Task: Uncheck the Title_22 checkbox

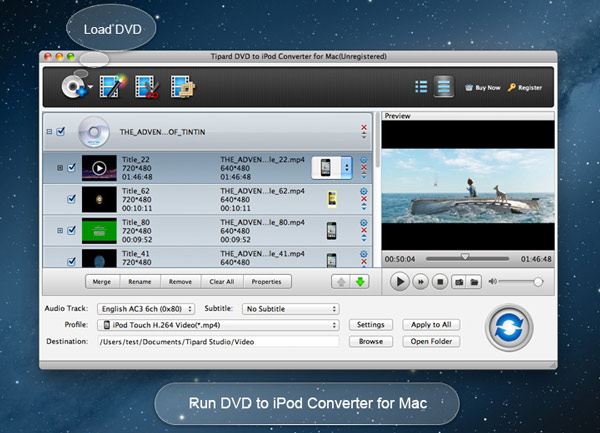Action: 72,168
